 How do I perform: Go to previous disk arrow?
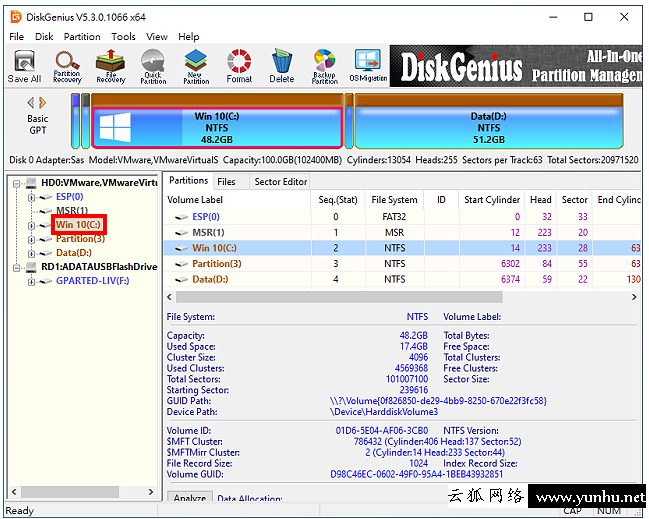(31, 102)
